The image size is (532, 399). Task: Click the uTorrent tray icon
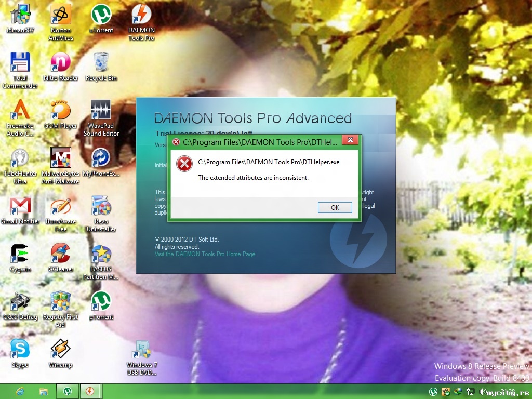433,392
